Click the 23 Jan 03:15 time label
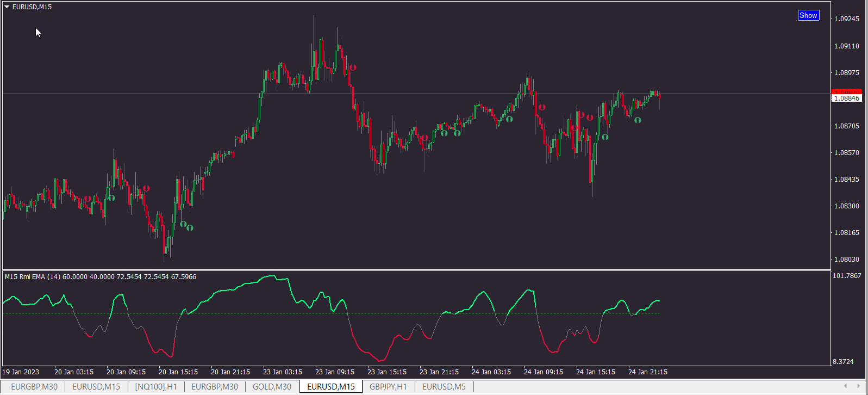 [x=283, y=372]
